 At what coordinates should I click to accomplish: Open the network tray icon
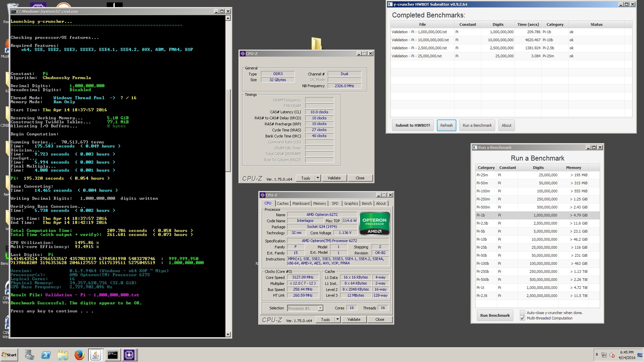tap(604, 355)
